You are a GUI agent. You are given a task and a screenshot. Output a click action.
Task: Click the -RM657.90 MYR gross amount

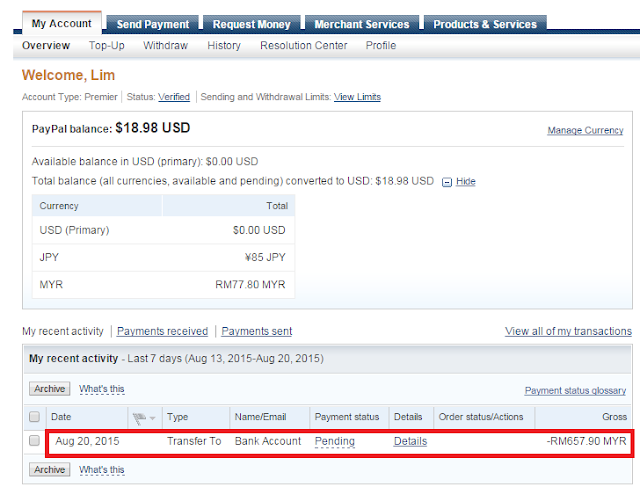[x=587, y=441]
